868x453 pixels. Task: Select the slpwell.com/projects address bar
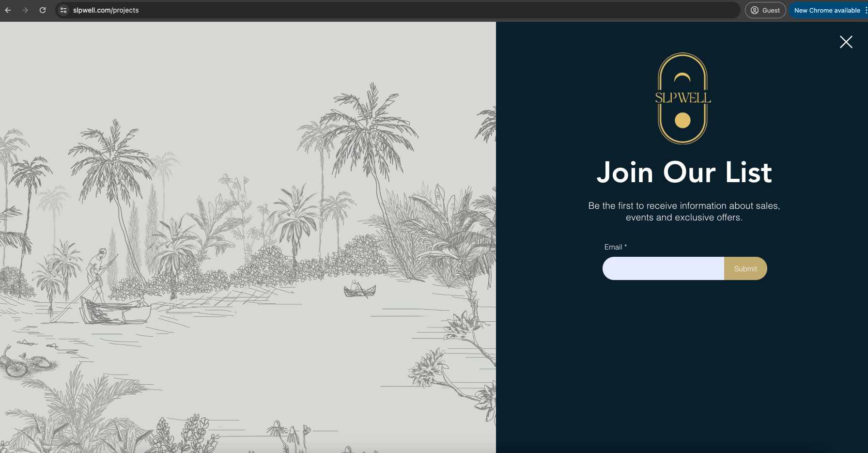click(397, 10)
